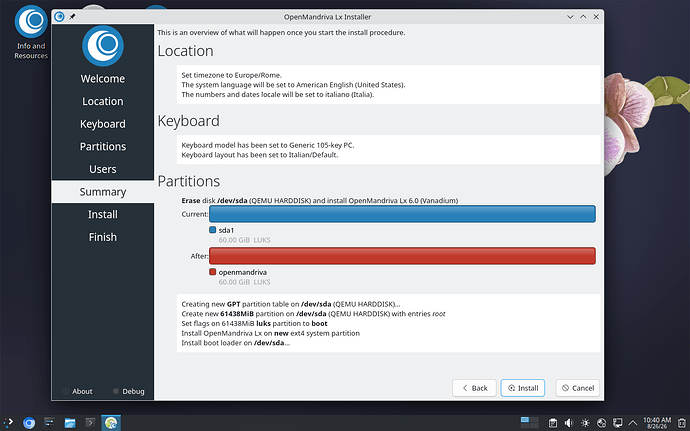Open the Dolphin file manager from taskbar

(x=70, y=423)
